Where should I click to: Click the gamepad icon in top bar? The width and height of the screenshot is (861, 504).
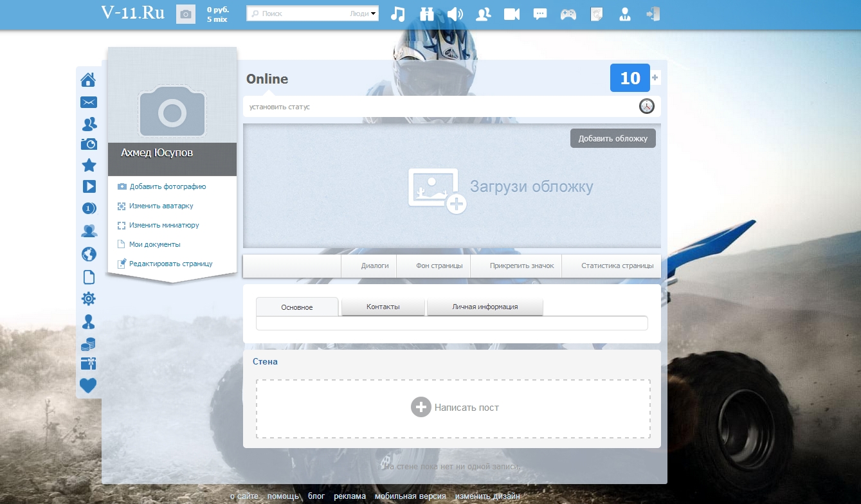[x=568, y=14]
